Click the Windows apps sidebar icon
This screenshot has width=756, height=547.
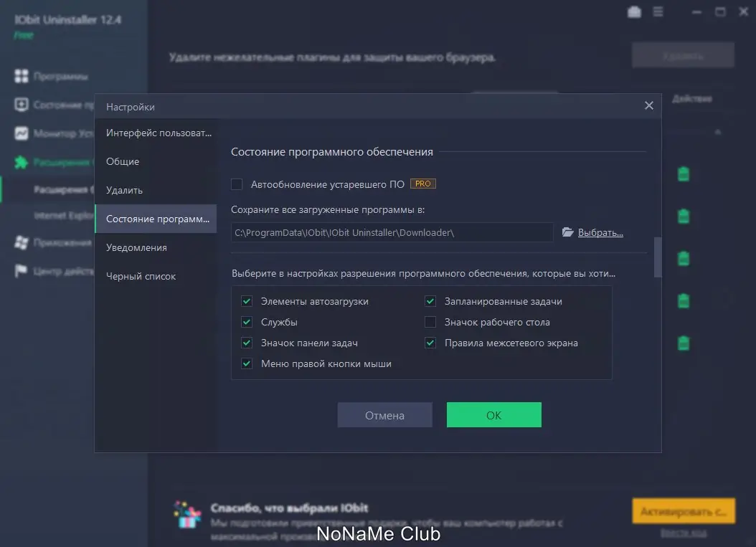[x=22, y=242]
